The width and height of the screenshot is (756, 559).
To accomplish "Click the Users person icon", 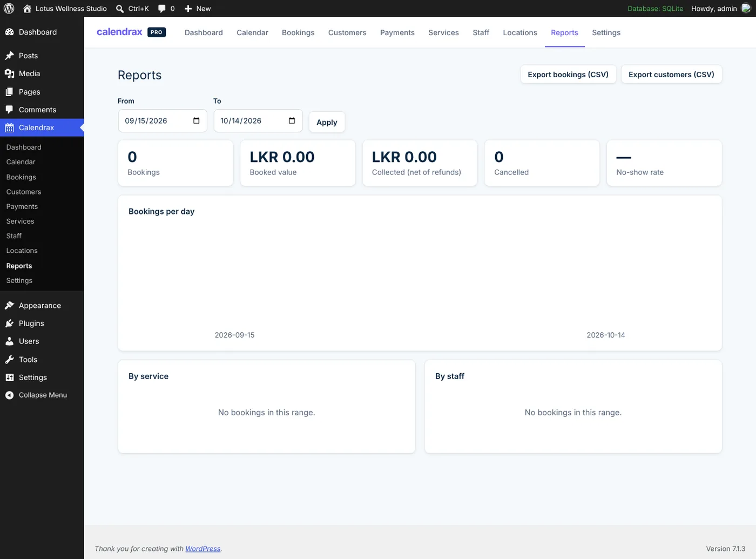I will coord(9,341).
